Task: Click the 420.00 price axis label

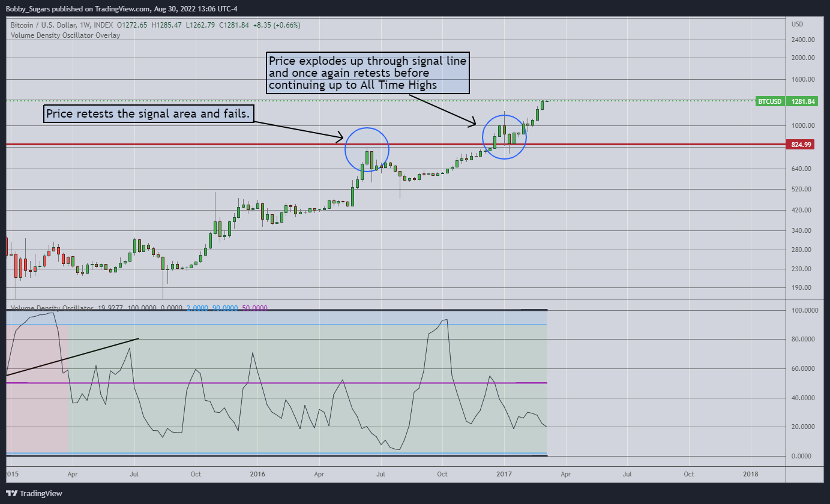Action: (x=802, y=211)
